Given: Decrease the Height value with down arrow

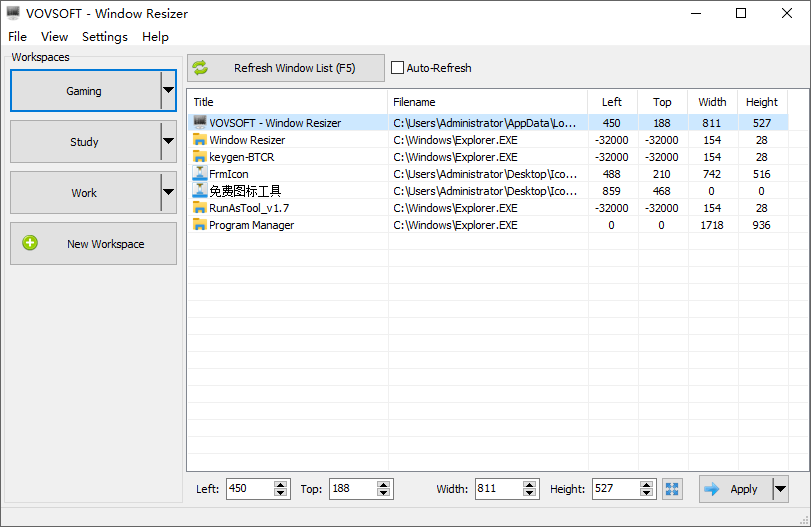Looking at the screenshot, I should click(647, 493).
